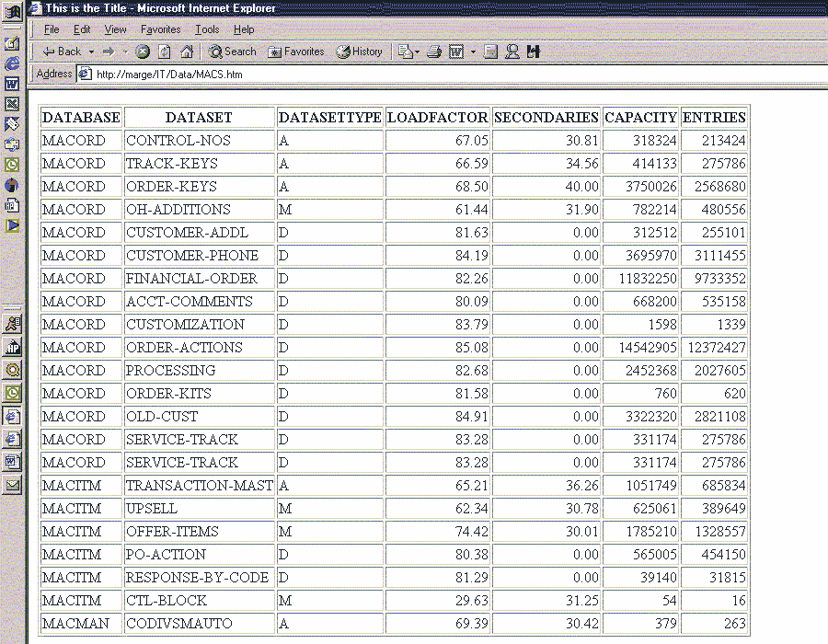Open the Favorites pane from toolbar
Image resolution: width=828 pixels, height=644 pixels.
(295, 52)
